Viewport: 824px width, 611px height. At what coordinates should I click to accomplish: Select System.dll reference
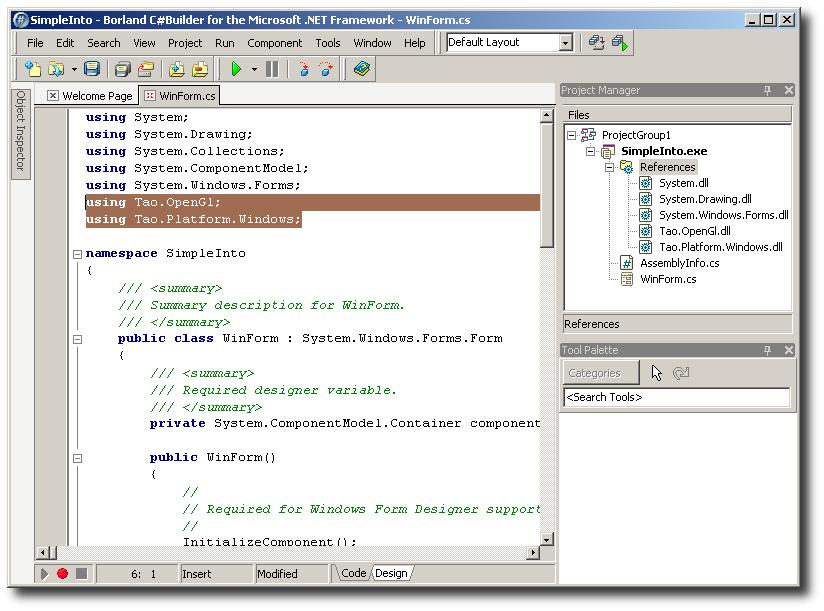684,183
